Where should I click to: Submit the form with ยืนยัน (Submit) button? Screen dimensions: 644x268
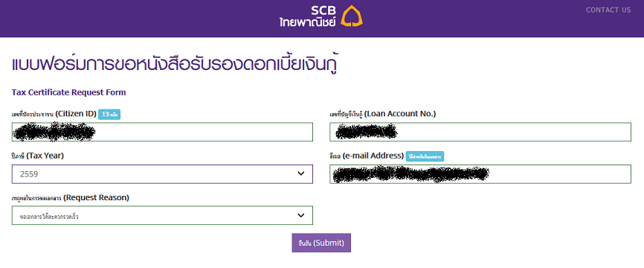[321, 243]
